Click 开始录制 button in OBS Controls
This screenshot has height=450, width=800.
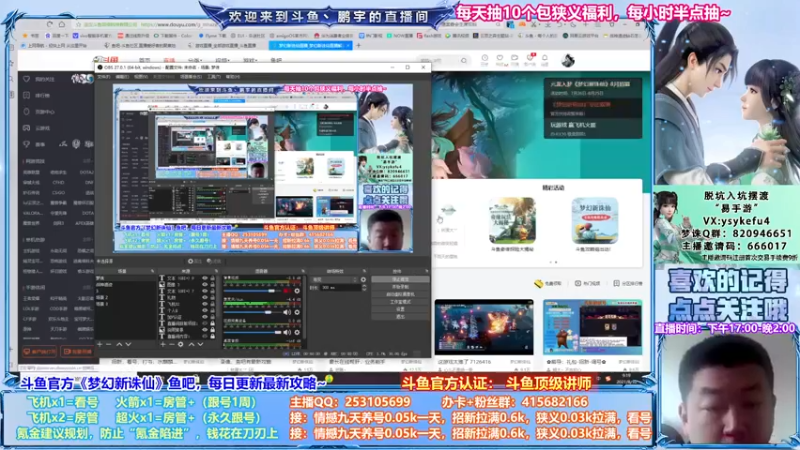coord(400,287)
